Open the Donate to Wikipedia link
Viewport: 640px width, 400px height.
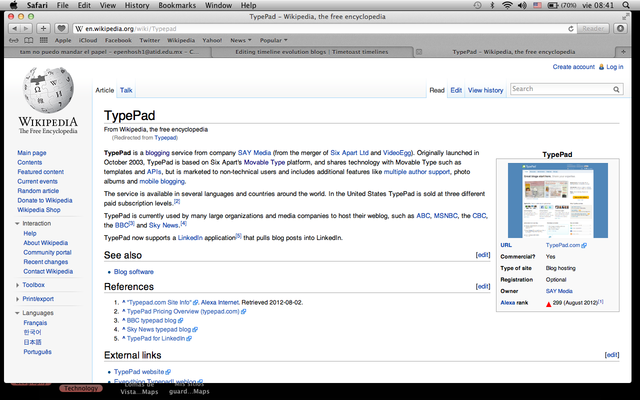(x=44, y=200)
